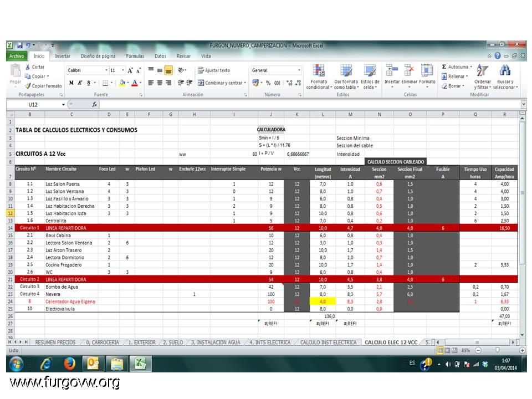
Task: Switch to the Revisar tab
Action: 183,56
